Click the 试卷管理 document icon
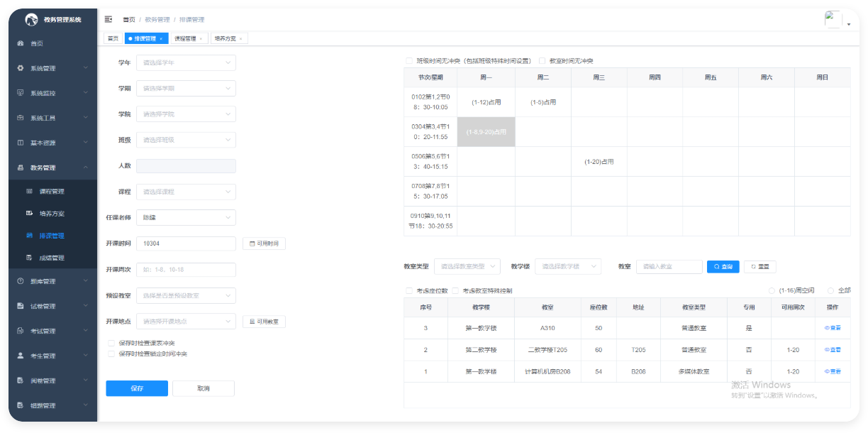Screen dimensions: 868x433 coord(20,306)
